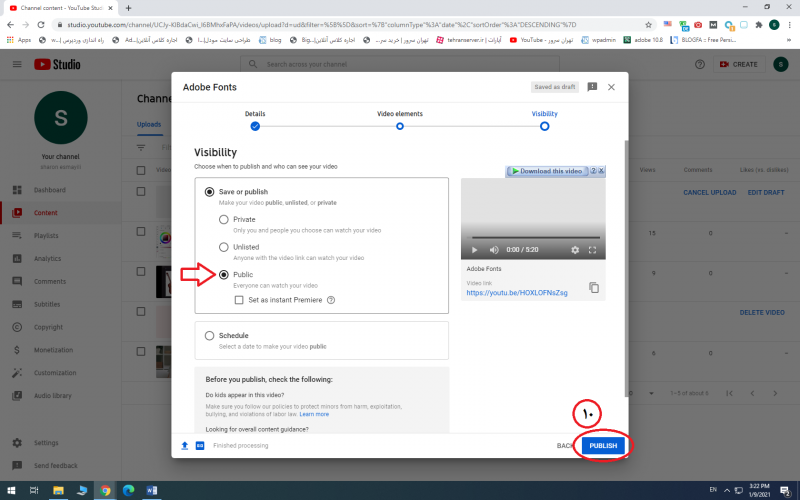The width and height of the screenshot is (800, 500).
Task: Open video player settings gear
Action: [x=575, y=249]
